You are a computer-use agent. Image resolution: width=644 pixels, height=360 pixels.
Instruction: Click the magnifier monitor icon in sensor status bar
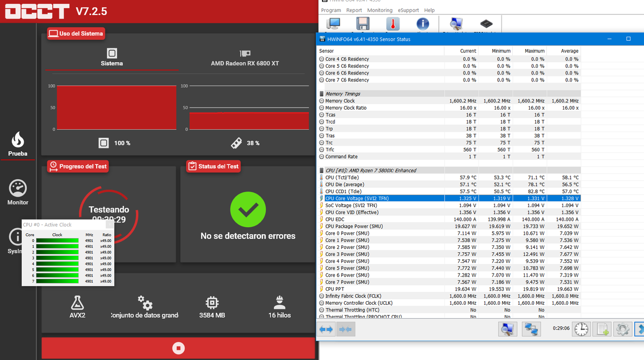[508, 329]
